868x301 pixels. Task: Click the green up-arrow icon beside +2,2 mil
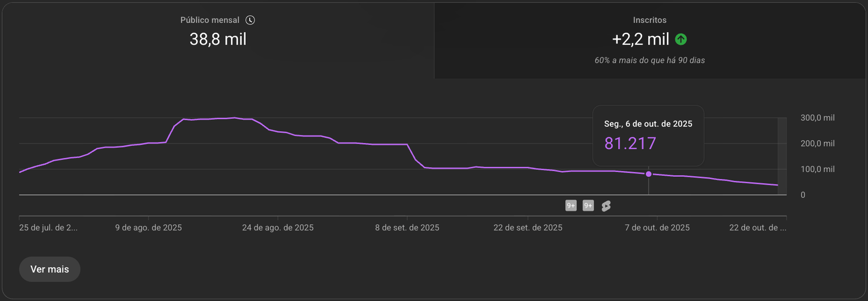[x=681, y=39]
